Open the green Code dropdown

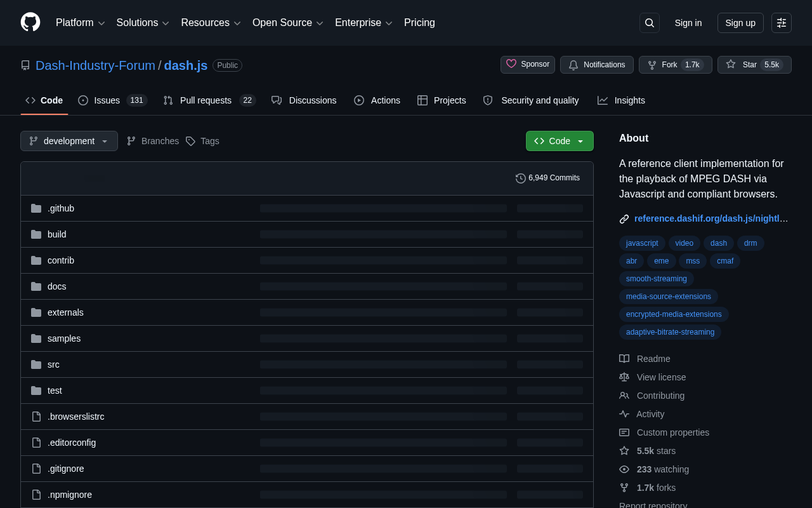point(560,141)
